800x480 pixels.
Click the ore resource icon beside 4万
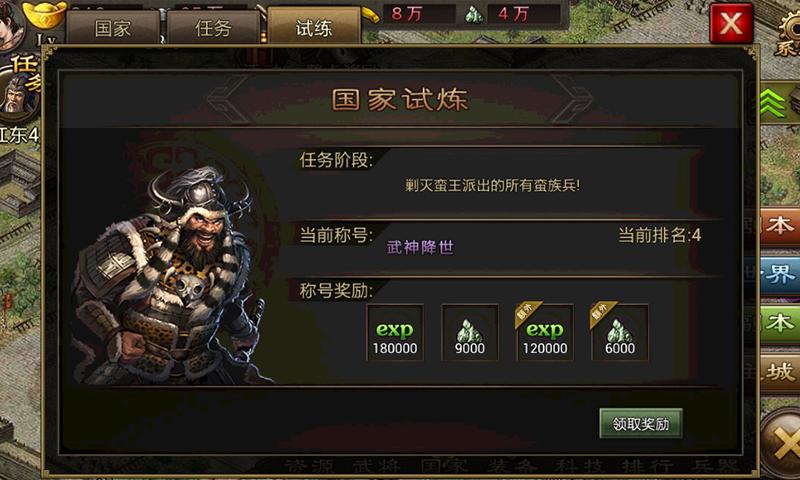(474, 14)
